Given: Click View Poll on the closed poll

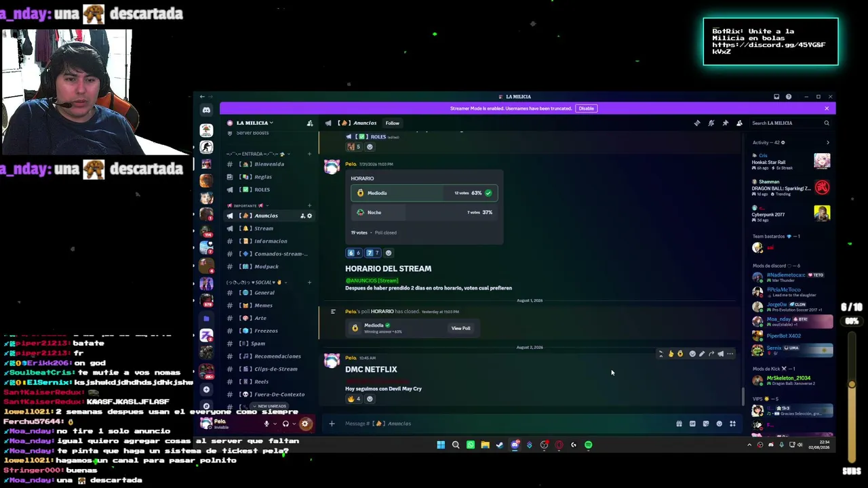Looking at the screenshot, I should coord(460,328).
